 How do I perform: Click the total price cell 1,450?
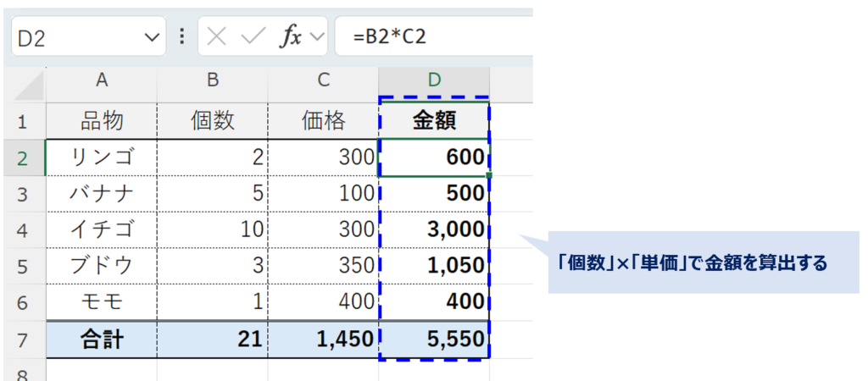pyautogui.click(x=323, y=339)
